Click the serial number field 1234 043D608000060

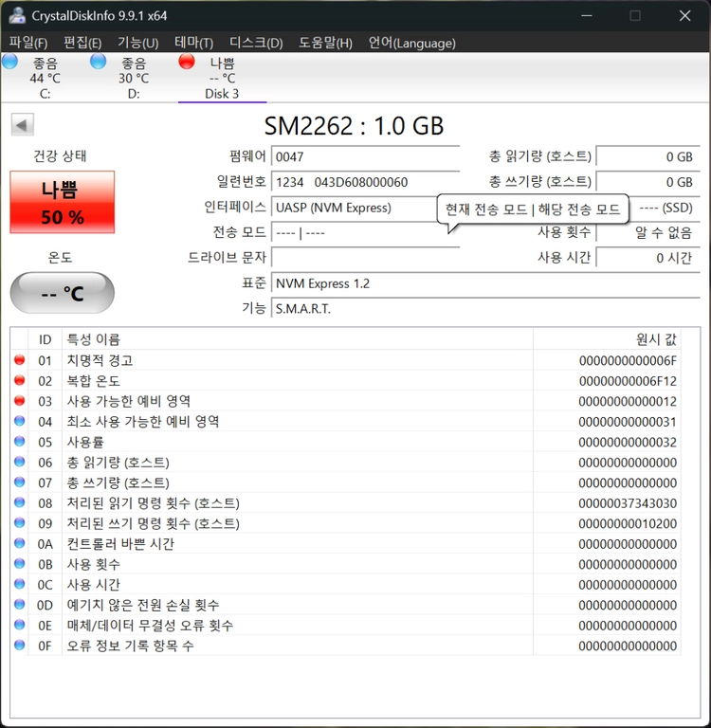(x=366, y=182)
